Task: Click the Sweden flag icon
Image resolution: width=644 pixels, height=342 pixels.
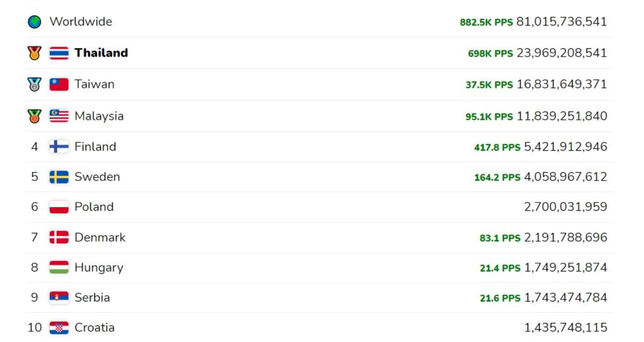Action: [x=59, y=177]
